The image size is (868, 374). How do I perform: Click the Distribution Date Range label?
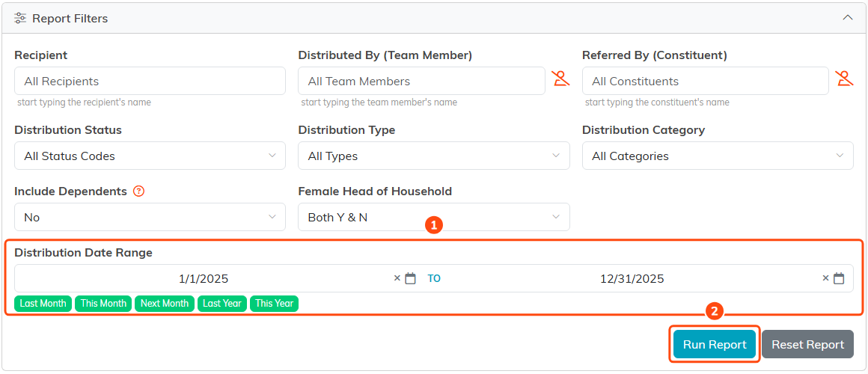click(84, 252)
